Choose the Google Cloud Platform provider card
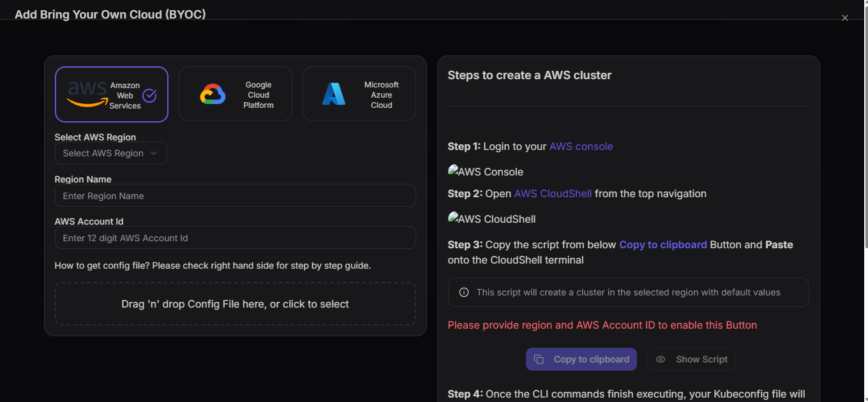The image size is (868, 402). pos(236,94)
